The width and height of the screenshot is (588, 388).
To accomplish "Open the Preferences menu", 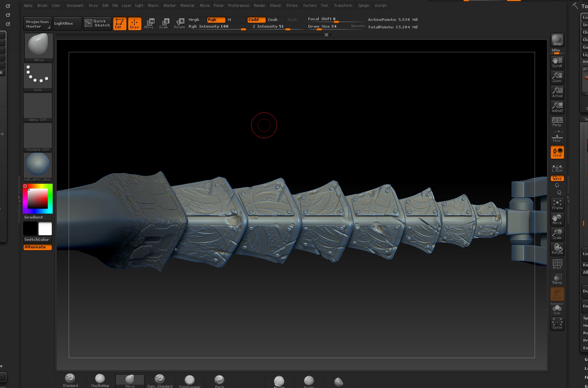I will coord(239,6).
